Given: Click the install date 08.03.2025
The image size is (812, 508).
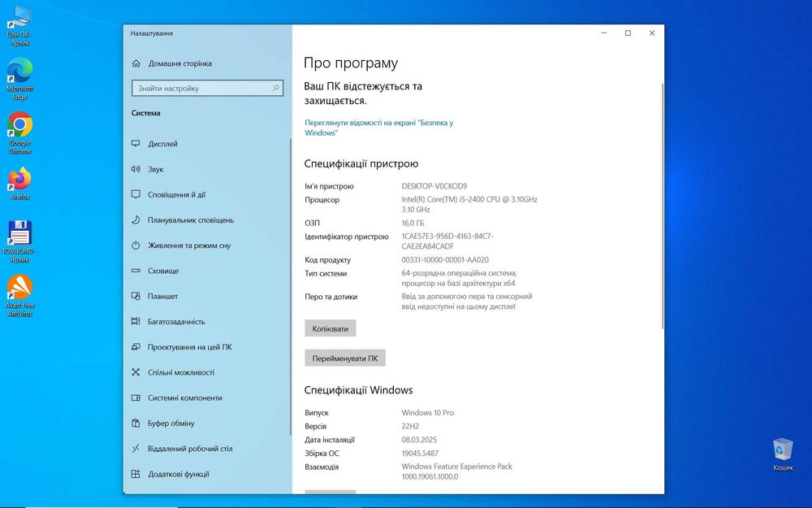Looking at the screenshot, I should click(419, 440).
